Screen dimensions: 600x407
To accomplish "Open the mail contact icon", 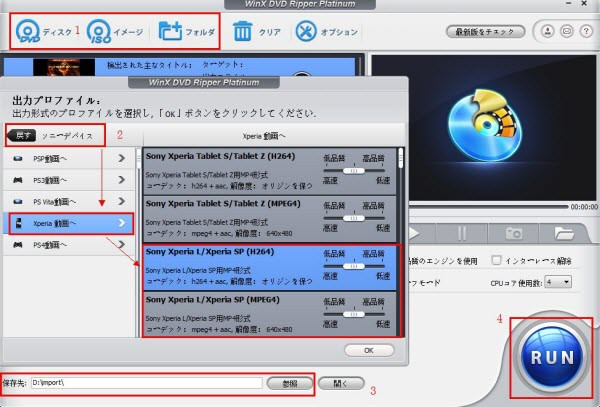I will point(567,31).
